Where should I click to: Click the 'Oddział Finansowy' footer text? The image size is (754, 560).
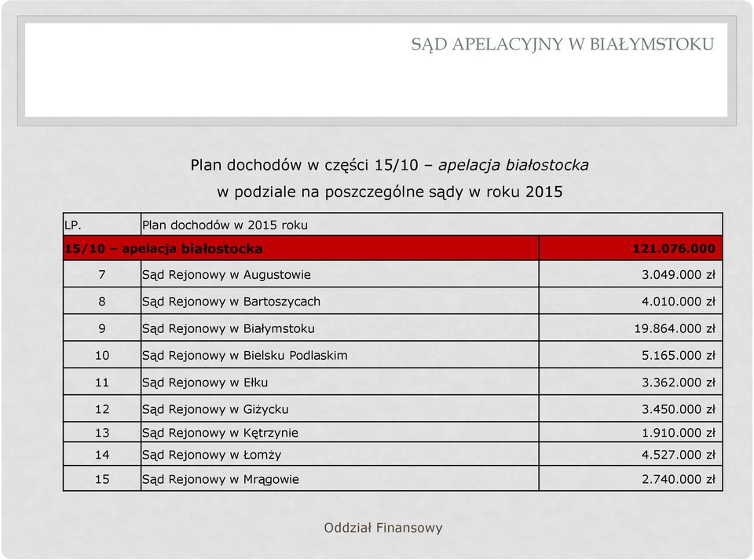click(382, 528)
